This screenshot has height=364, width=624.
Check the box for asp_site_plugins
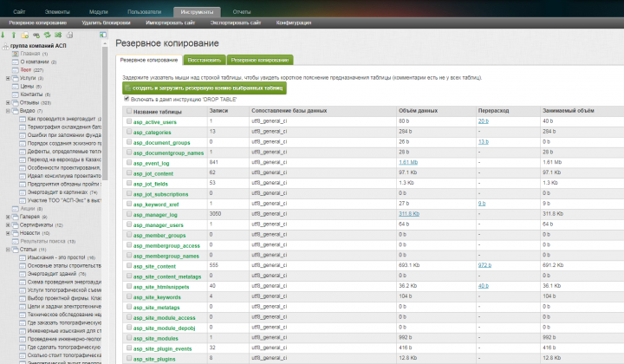[x=129, y=359]
